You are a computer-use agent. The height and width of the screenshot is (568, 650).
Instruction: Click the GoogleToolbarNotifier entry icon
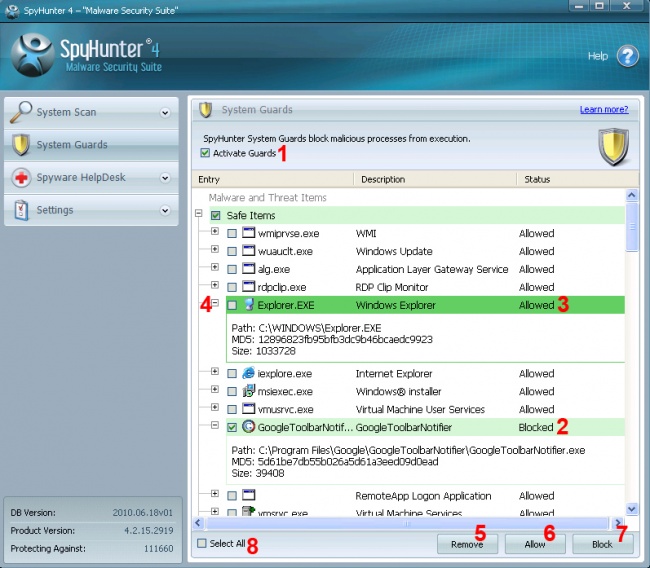pos(249,427)
